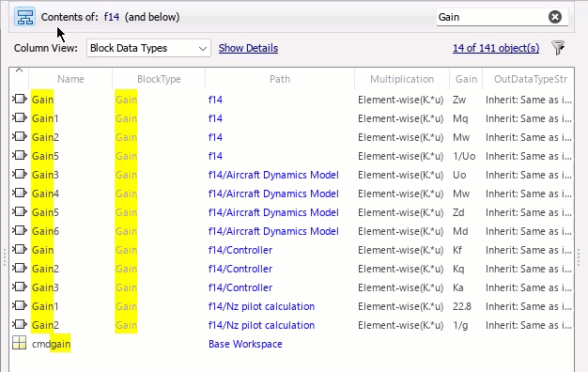Select the 1/g gain value cell
Screen dimensions: 588x372
[x=460, y=325]
